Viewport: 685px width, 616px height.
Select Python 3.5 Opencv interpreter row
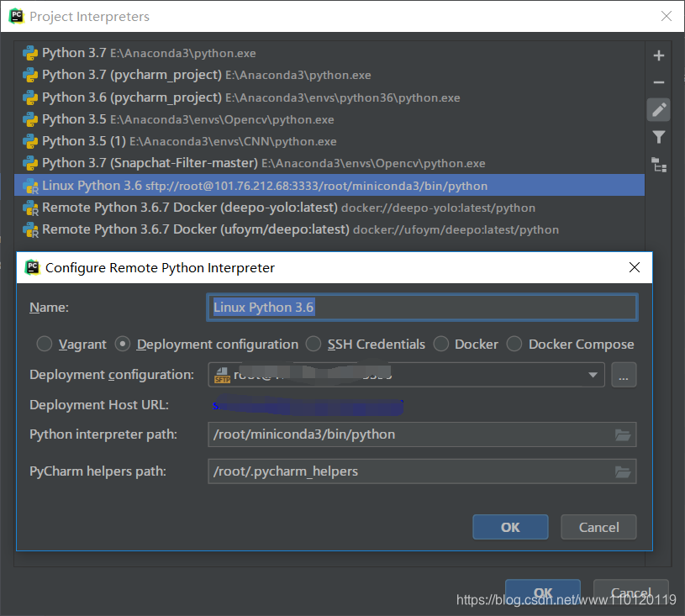click(329, 119)
